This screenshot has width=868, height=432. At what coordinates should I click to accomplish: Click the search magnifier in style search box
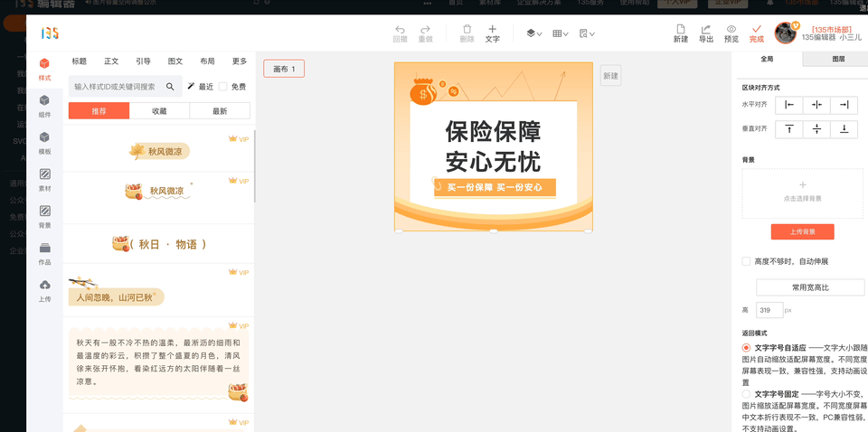pyautogui.click(x=170, y=87)
